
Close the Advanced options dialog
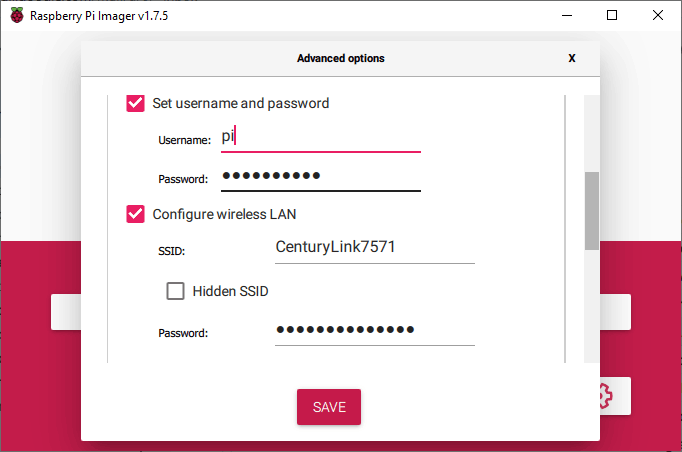pos(572,59)
